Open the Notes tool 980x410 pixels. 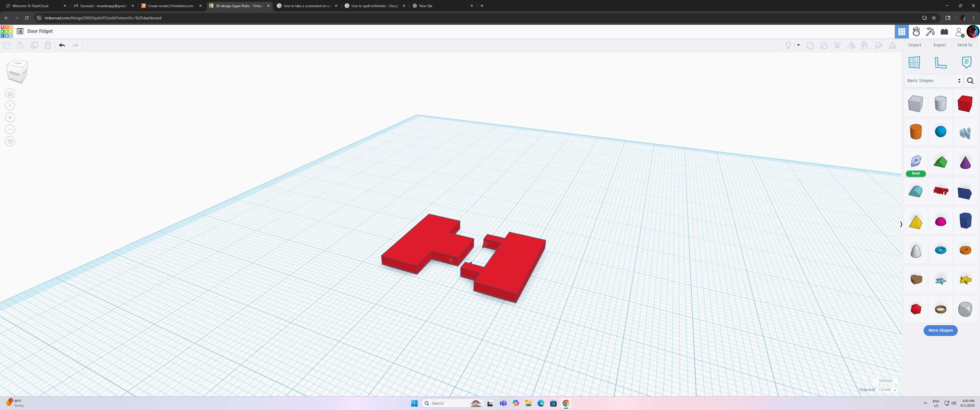[x=966, y=62]
